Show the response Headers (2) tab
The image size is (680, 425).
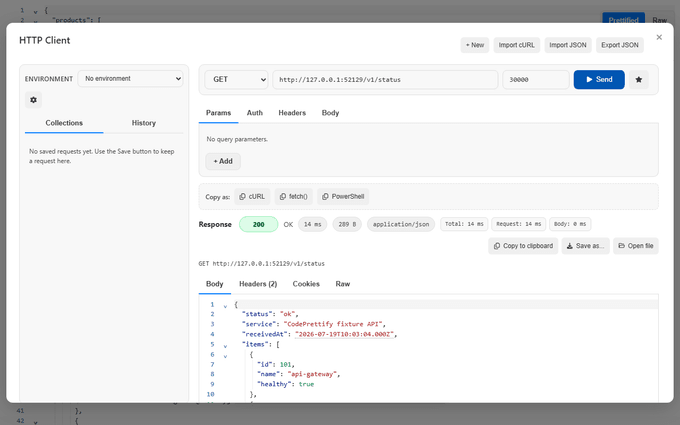tap(258, 284)
